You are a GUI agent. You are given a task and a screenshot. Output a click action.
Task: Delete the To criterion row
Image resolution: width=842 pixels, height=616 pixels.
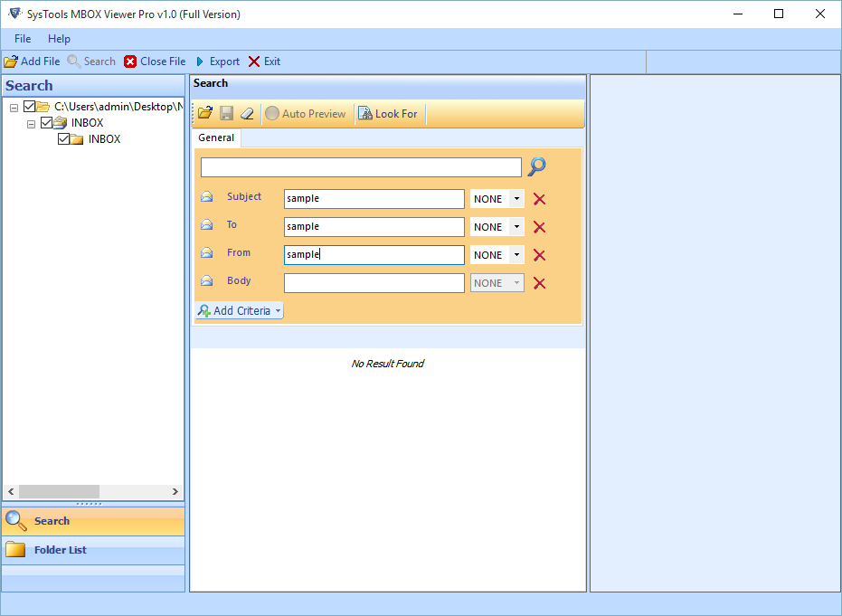539,227
